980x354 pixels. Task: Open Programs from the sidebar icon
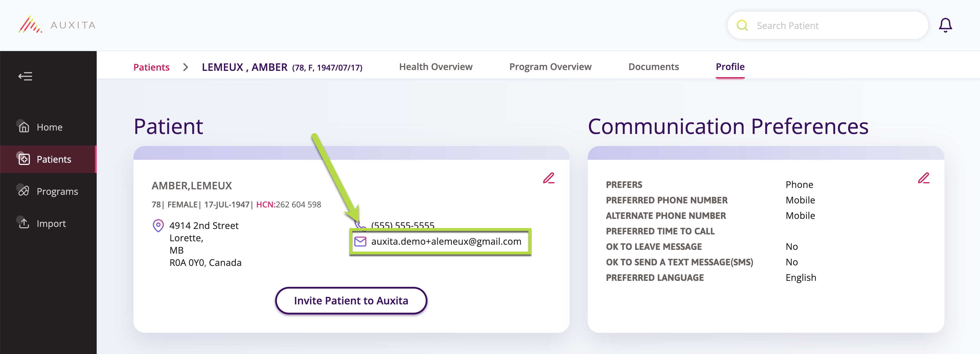(x=24, y=191)
